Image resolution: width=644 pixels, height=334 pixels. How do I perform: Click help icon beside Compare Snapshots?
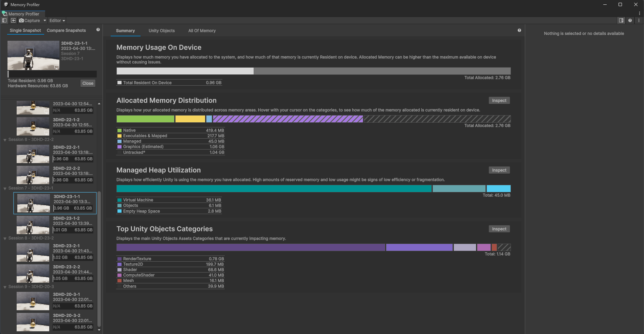point(98,30)
